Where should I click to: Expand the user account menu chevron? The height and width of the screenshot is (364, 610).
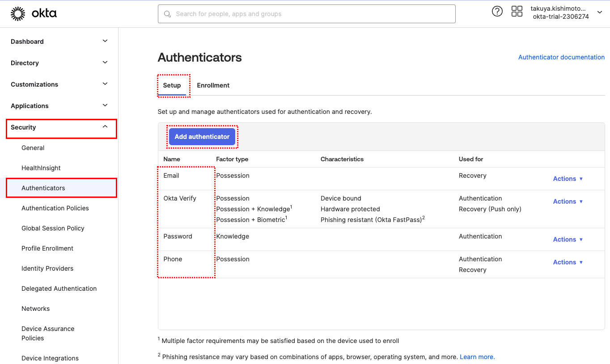[x=600, y=13]
